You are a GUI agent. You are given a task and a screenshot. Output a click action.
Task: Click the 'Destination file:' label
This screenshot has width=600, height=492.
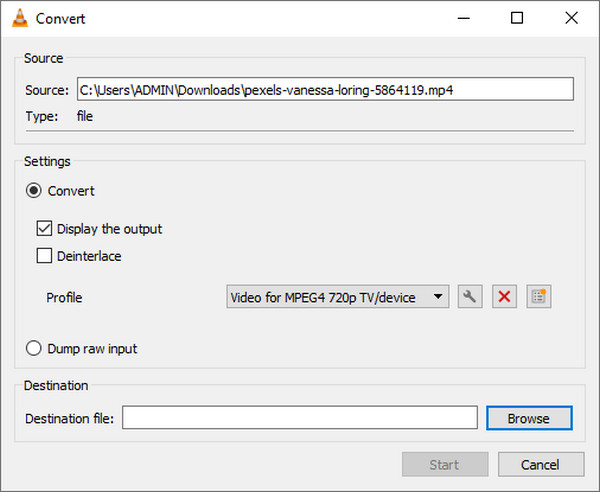70,419
